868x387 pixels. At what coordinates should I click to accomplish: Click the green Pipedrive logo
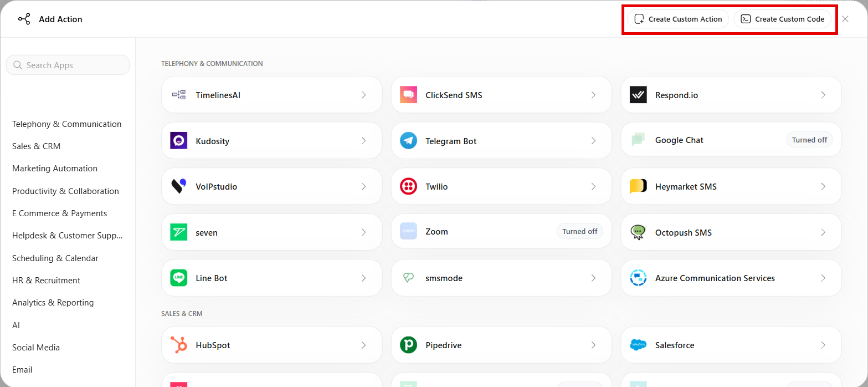[408, 345]
